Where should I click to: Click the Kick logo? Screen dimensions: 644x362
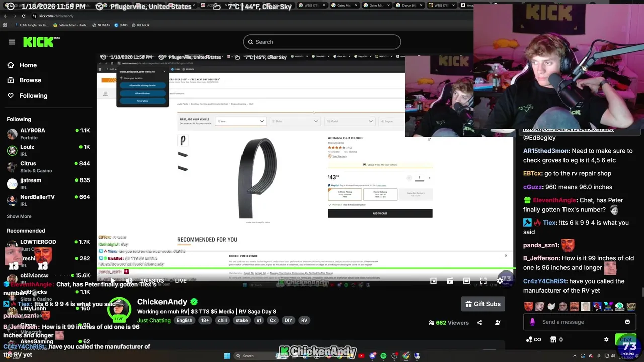[41, 42]
